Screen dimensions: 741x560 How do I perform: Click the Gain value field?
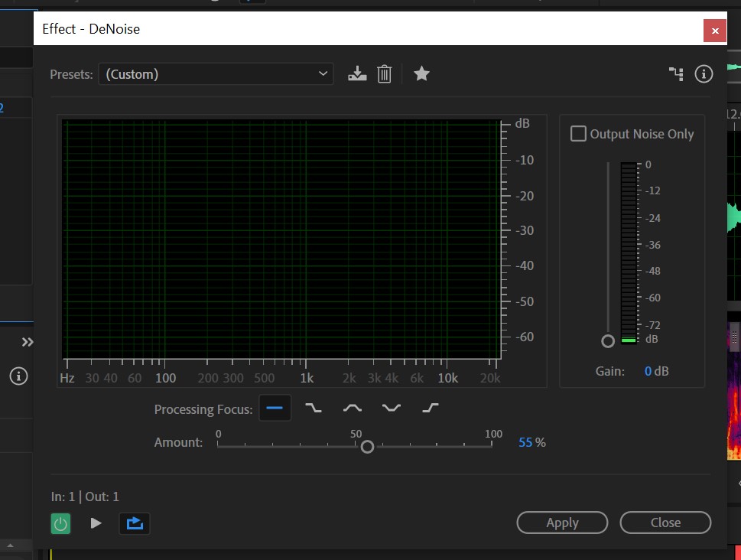tap(648, 371)
